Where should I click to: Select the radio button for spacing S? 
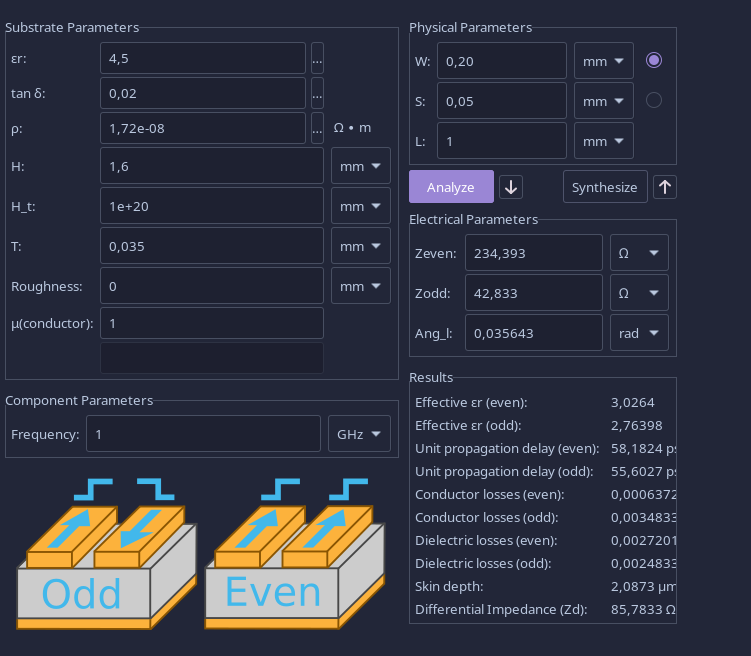[654, 100]
